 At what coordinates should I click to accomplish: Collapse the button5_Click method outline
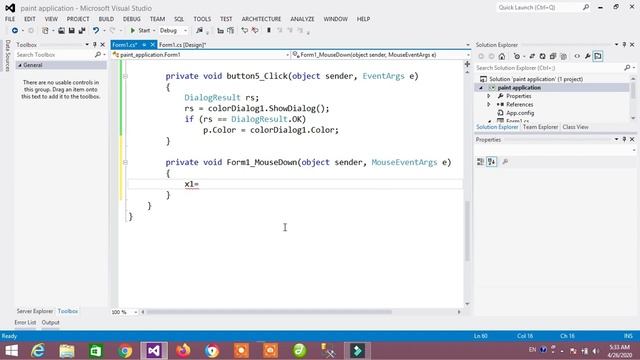(x=126, y=76)
